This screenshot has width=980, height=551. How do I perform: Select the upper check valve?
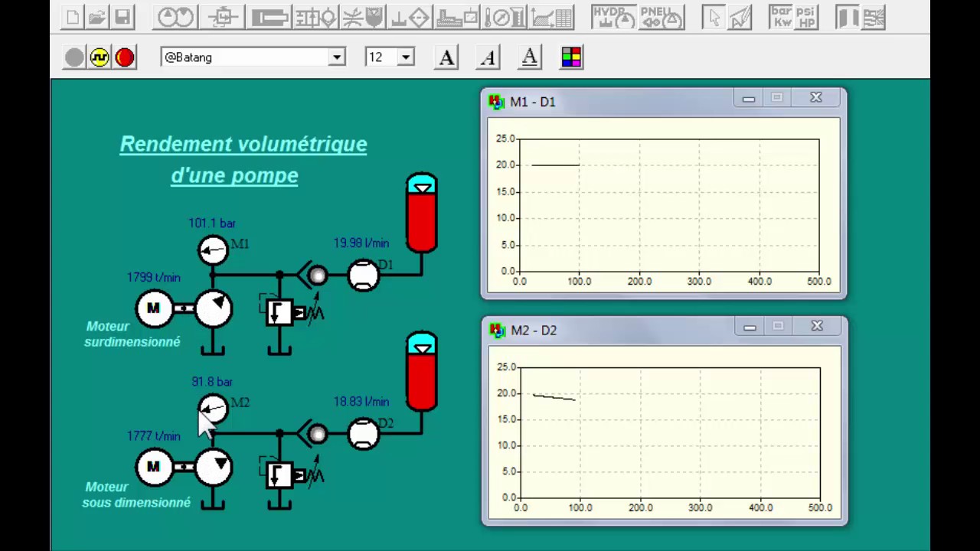point(314,275)
